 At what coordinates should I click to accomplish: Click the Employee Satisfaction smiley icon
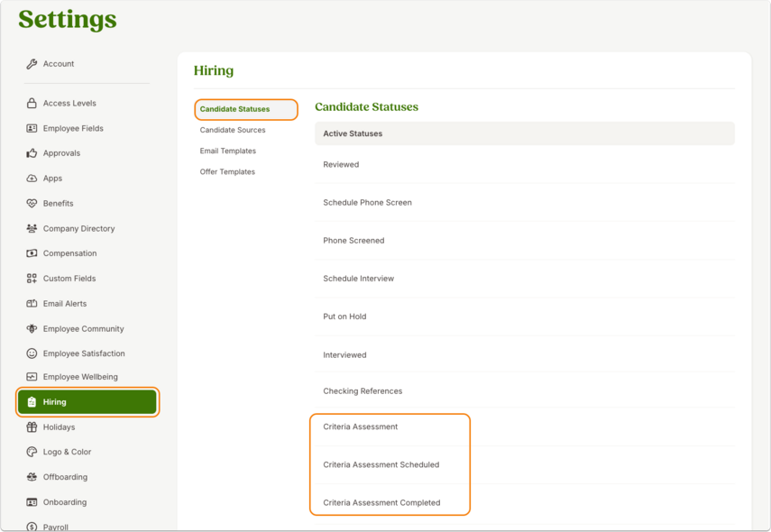pyautogui.click(x=32, y=353)
